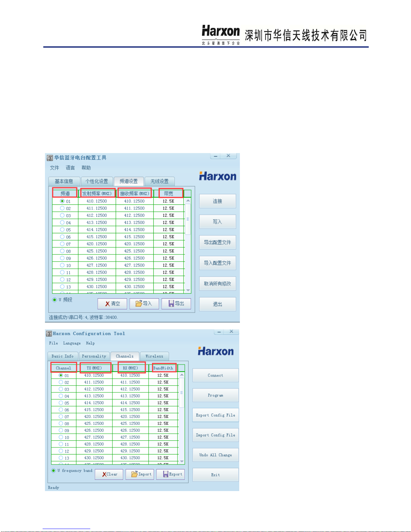Switch to the Personality tab

pos(94,356)
